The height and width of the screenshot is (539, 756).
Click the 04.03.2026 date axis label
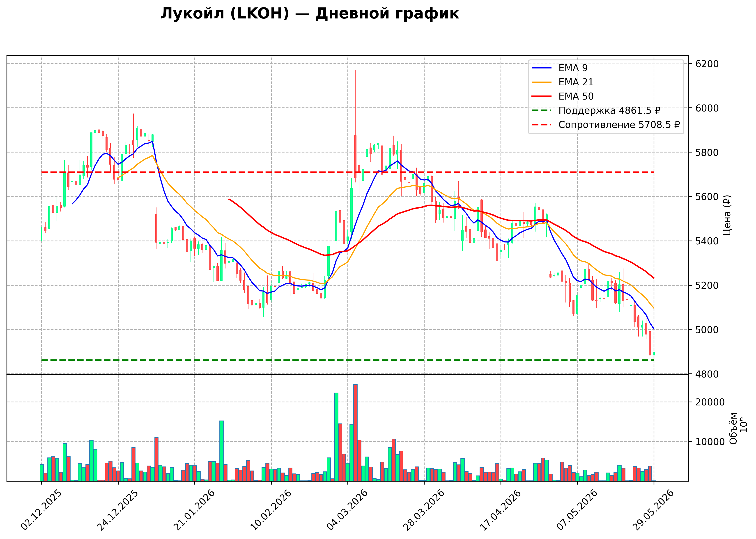click(x=347, y=510)
